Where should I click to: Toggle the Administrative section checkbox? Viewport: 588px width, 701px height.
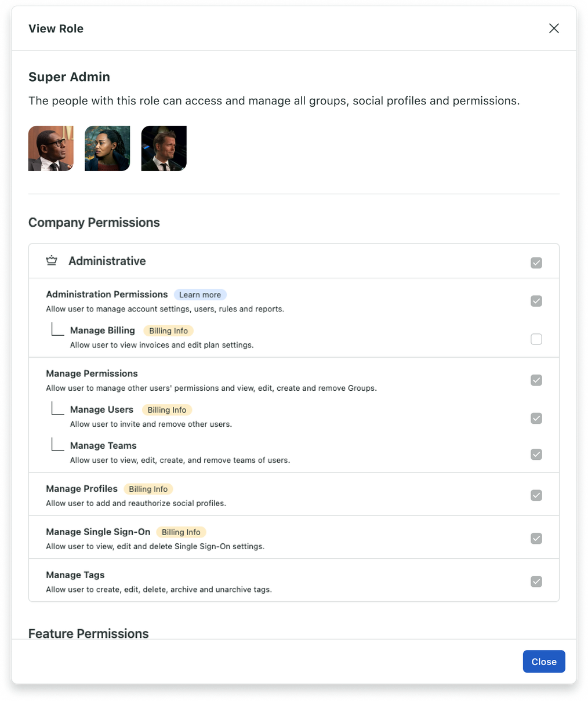pyautogui.click(x=536, y=263)
